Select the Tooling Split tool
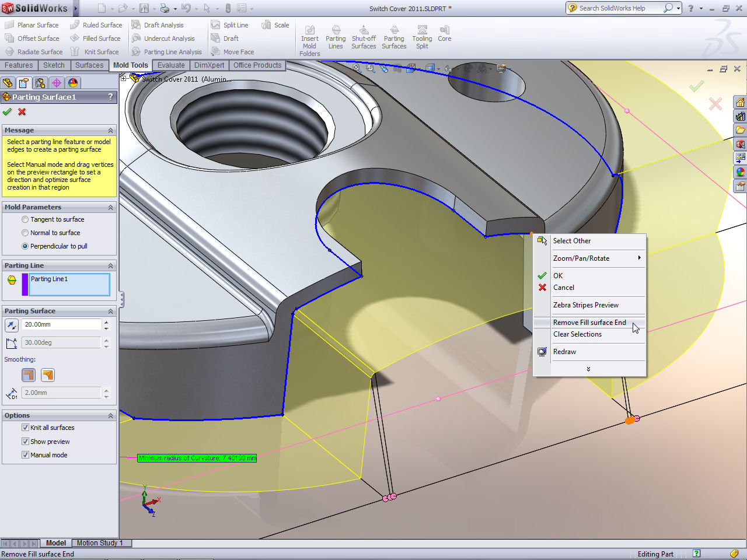 [422, 30]
